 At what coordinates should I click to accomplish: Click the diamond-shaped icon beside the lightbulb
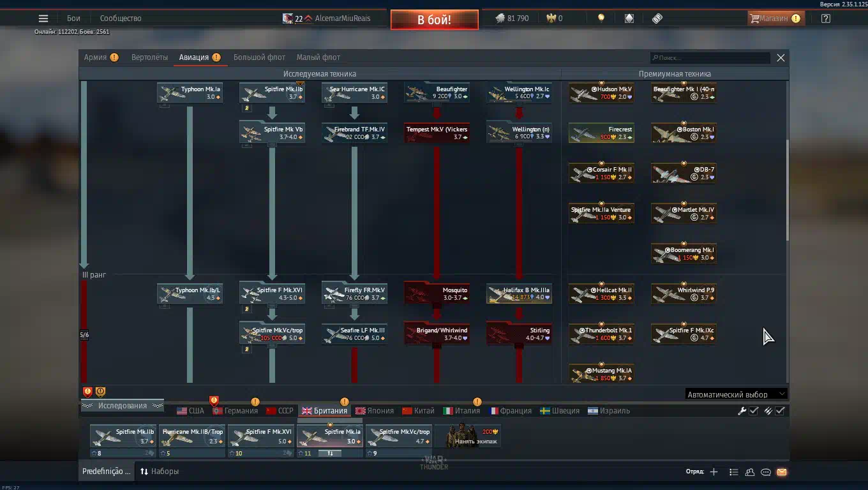click(x=629, y=19)
